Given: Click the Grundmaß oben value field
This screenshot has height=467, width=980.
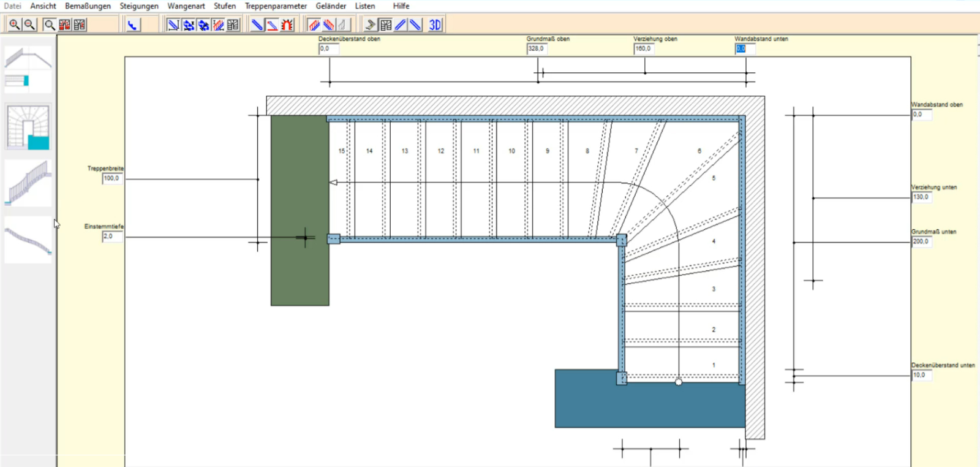Looking at the screenshot, I should point(537,48).
